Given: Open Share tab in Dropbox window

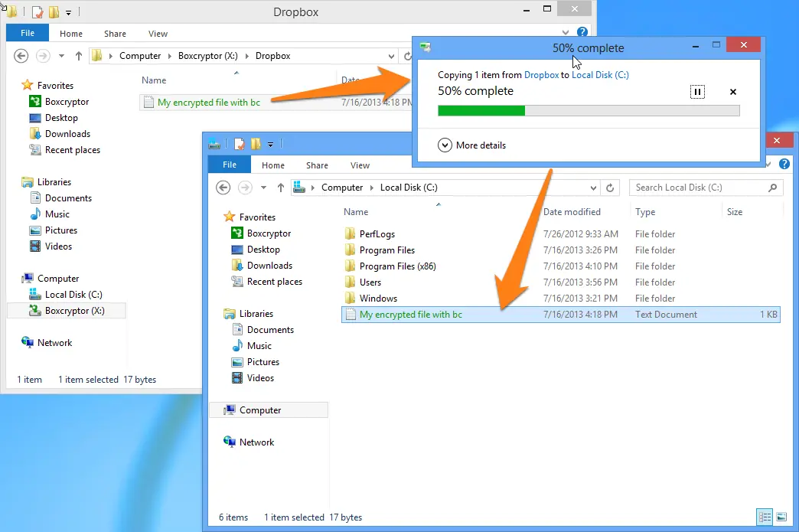Looking at the screenshot, I should [115, 34].
